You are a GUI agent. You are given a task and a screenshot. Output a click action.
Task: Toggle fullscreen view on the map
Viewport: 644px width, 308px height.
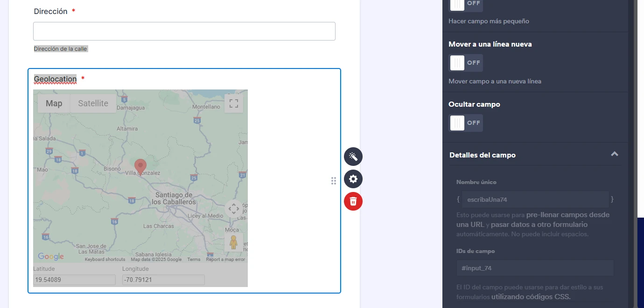(x=233, y=103)
